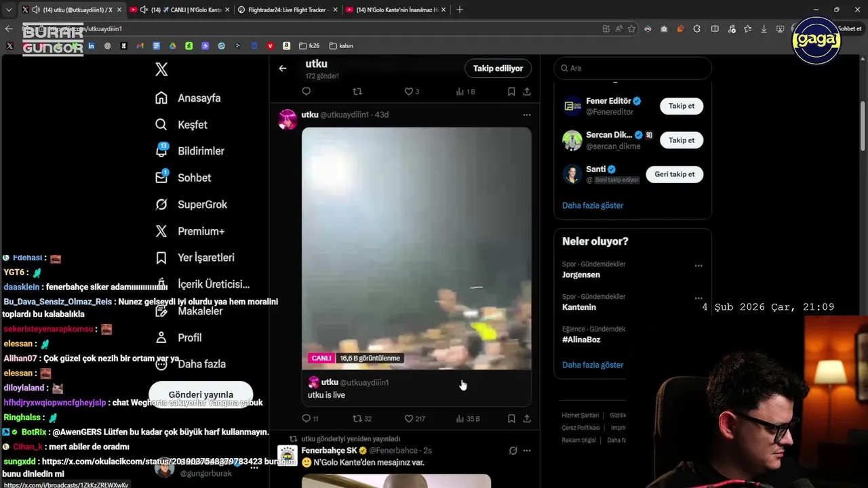868x488 pixels.
Task: Open Yer İşaretleri bookmarks
Action: [195, 258]
